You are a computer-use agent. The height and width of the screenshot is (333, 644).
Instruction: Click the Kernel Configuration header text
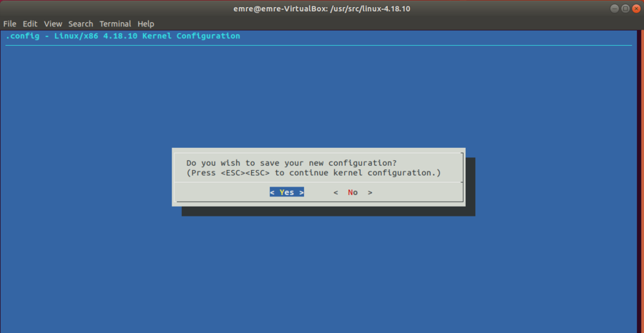(x=123, y=36)
